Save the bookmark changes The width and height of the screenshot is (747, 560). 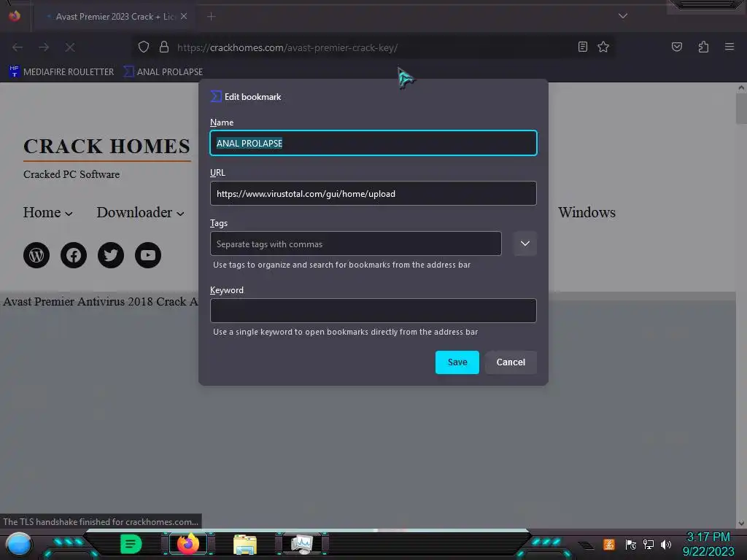(x=457, y=362)
